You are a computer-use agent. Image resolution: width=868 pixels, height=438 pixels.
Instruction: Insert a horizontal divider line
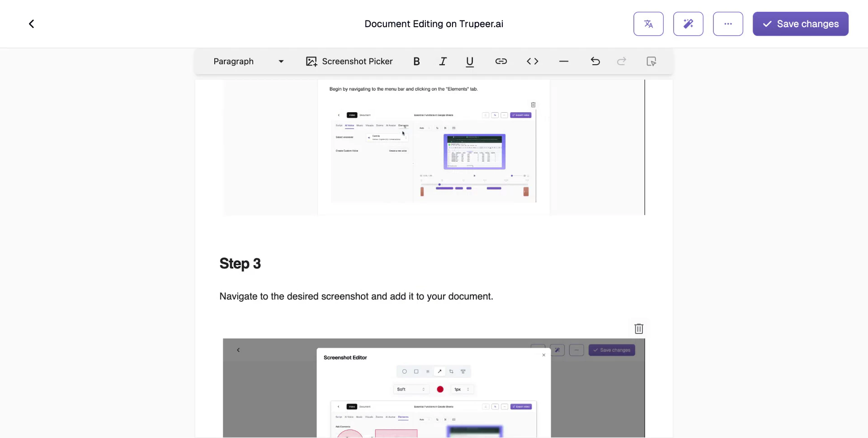tap(563, 62)
